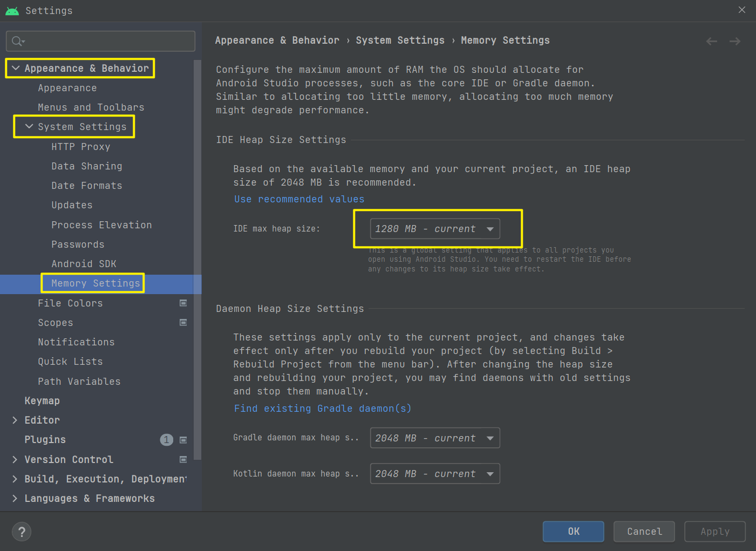This screenshot has height=551, width=756.
Task: Click Use recommended values link
Action: click(x=299, y=199)
